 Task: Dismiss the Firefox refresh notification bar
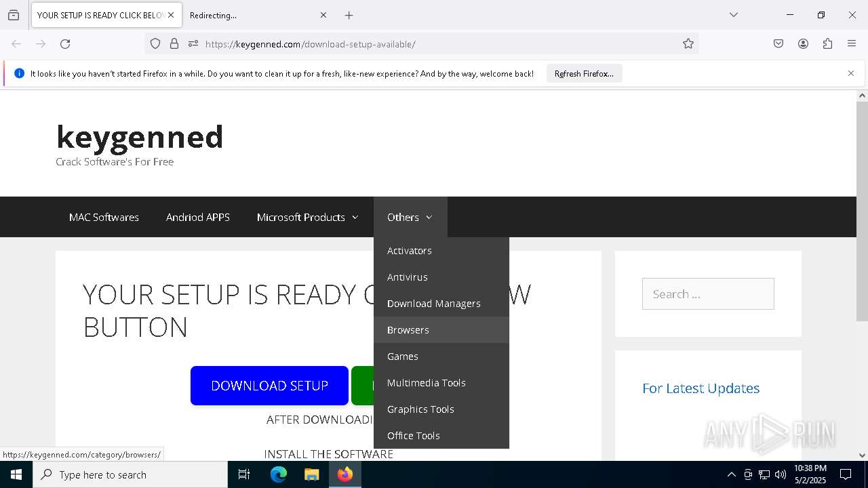pos(851,73)
